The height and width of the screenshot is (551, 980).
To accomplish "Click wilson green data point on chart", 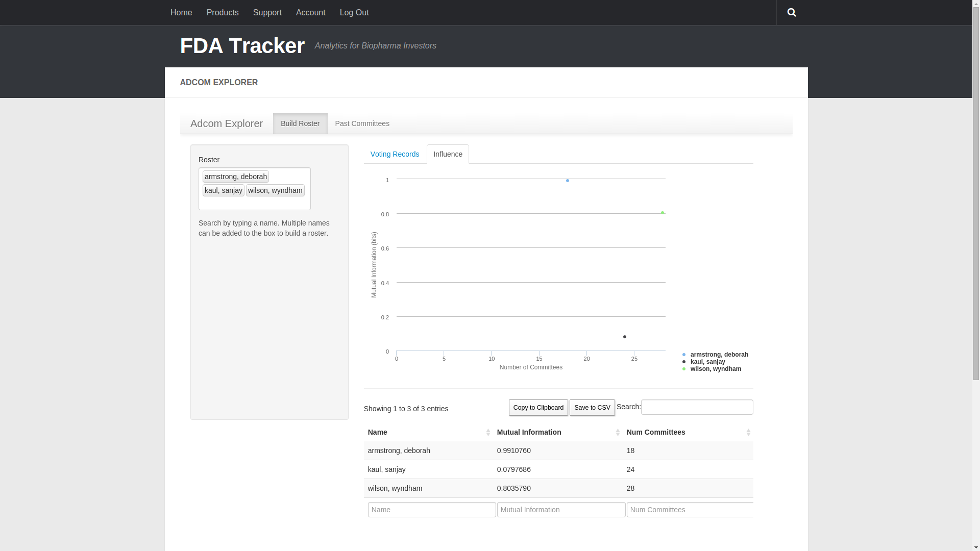I will click(663, 213).
